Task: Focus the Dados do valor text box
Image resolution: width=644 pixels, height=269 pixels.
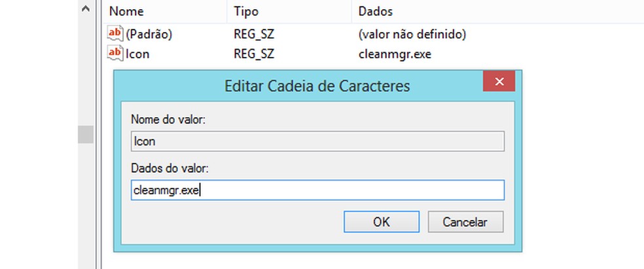Action: (317, 190)
